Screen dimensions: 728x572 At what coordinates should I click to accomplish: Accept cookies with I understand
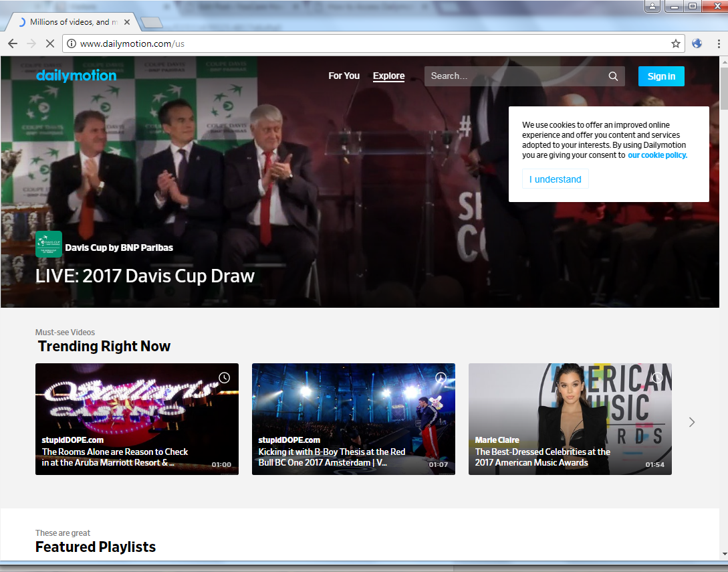pyautogui.click(x=556, y=179)
